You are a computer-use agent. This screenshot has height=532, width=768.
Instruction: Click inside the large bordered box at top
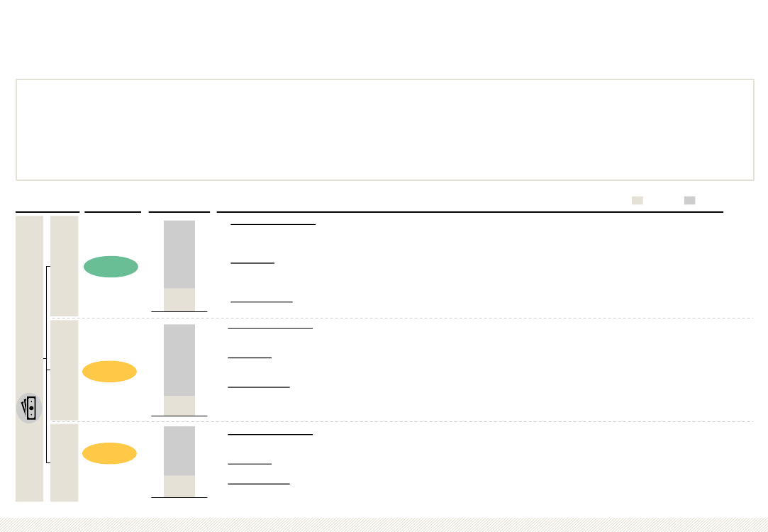point(384,130)
